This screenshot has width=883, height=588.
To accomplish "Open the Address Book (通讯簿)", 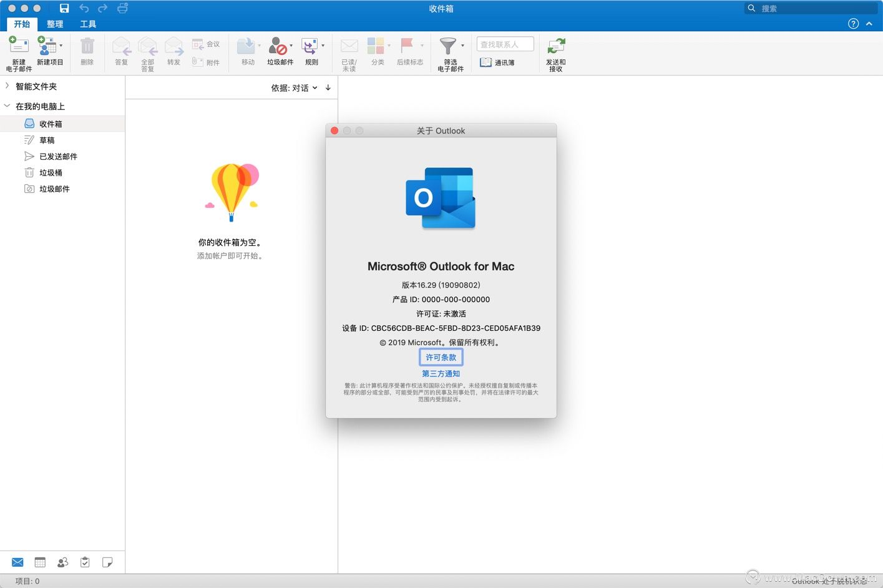I will (x=497, y=62).
